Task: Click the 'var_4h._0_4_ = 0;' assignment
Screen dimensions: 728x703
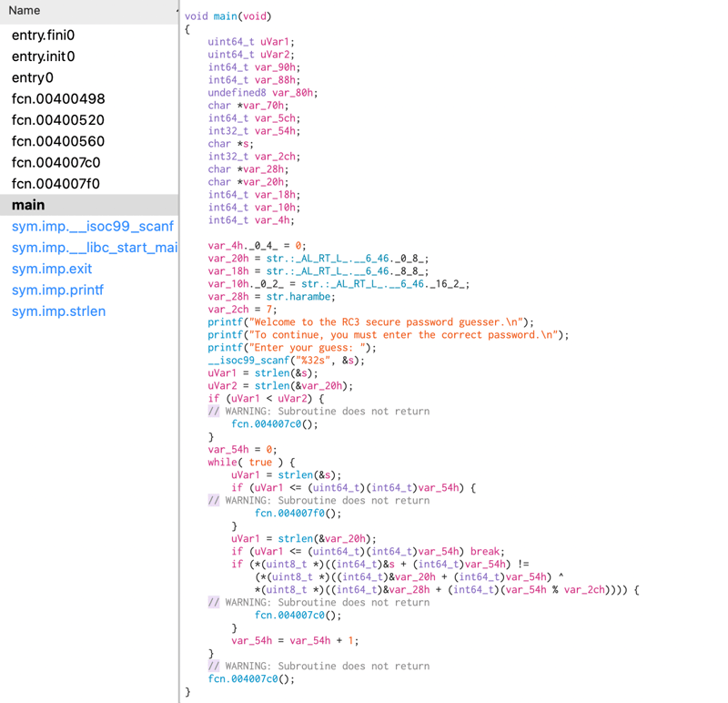Action: point(257,246)
